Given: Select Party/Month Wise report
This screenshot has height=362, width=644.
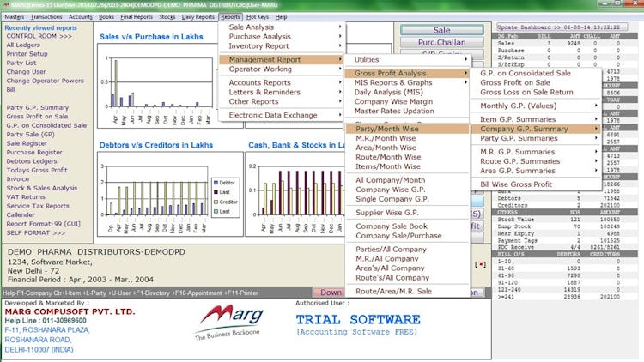Looking at the screenshot, I should 407,129.
